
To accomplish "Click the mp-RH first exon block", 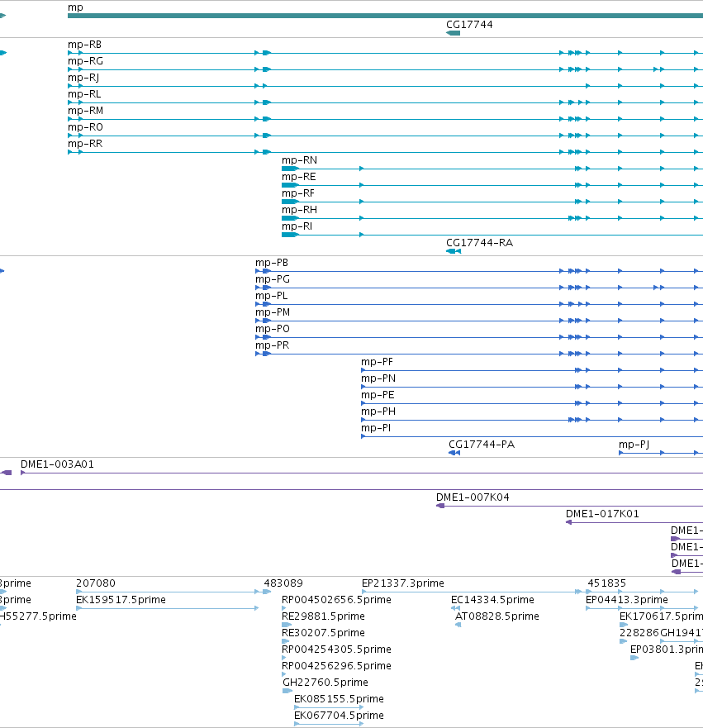I will coord(290,218).
